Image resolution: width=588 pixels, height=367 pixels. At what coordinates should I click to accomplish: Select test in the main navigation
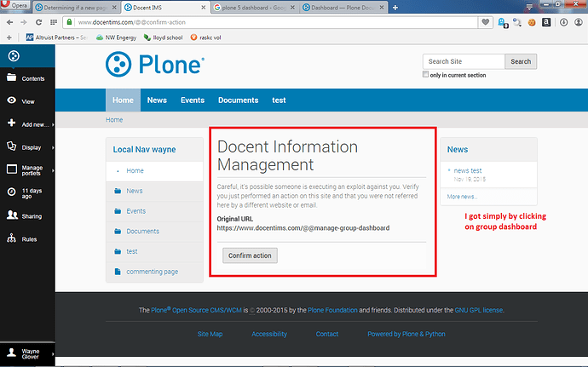pos(279,100)
